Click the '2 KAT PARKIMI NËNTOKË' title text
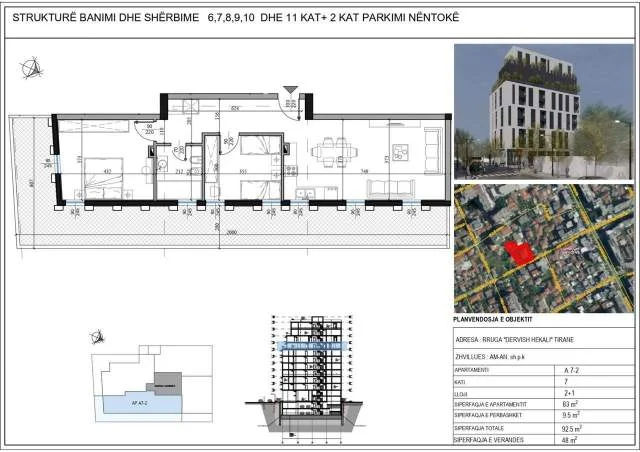The width and height of the screenshot is (640, 452). pos(394,18)
